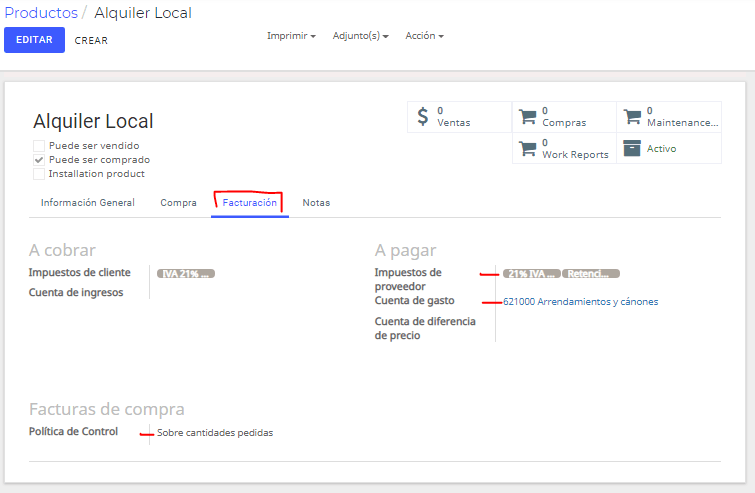The height and width of the screenshot is (493, 755).
Task: Switch to the Compra tab
Action: tap(178, 203)
